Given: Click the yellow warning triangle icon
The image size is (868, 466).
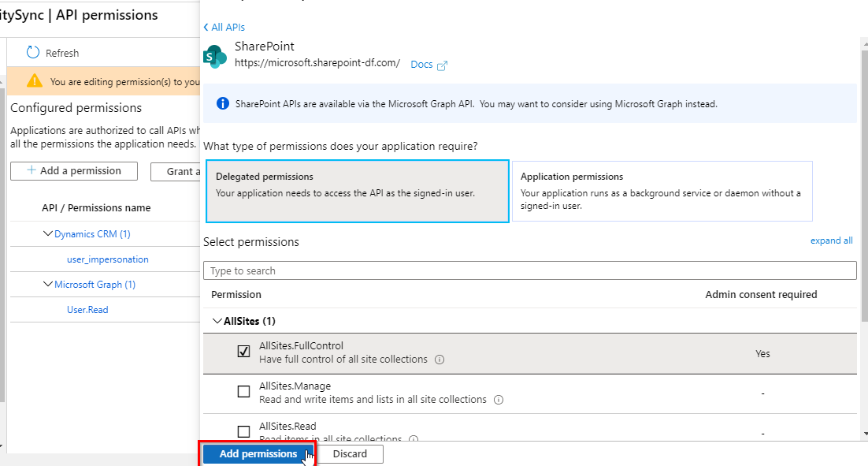Looking at the screenshot, I should (35, 81).
